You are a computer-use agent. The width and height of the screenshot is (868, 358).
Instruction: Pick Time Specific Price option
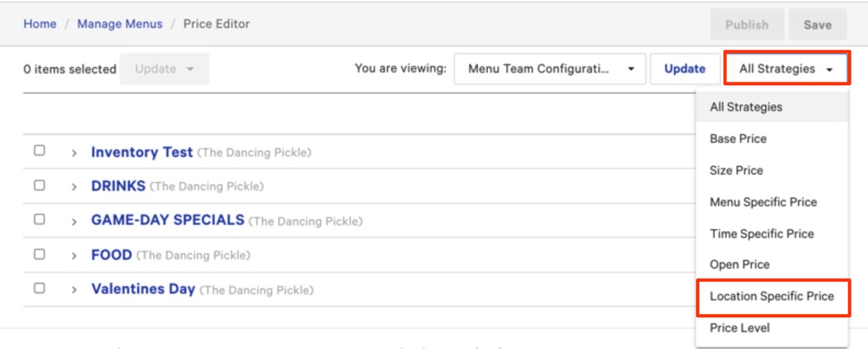762,234
